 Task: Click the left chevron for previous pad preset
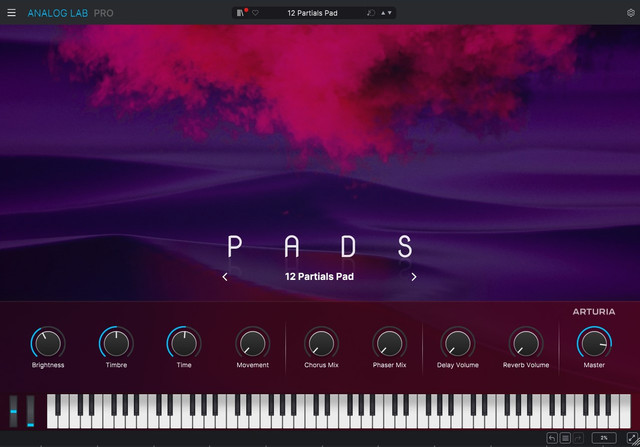click(225, 277)
